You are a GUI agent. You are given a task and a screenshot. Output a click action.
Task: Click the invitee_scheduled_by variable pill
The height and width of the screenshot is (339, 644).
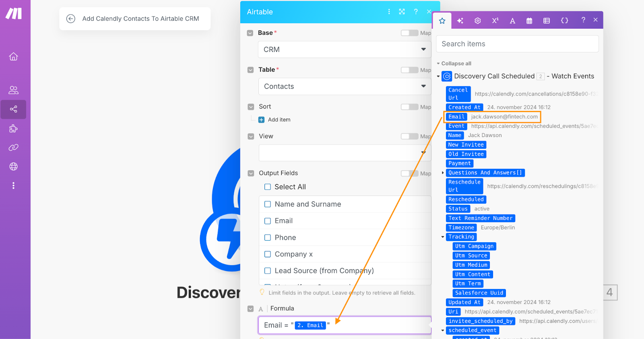481,321
